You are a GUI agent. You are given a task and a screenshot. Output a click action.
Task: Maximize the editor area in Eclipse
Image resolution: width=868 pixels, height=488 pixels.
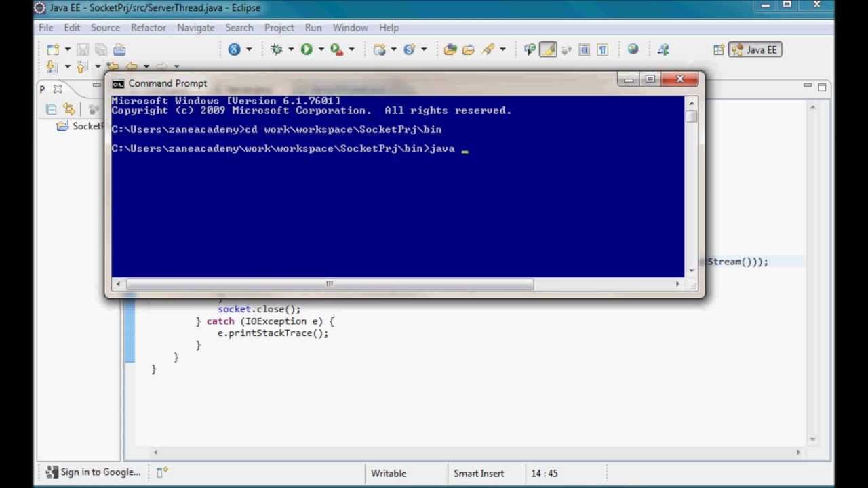coord(822,87)
